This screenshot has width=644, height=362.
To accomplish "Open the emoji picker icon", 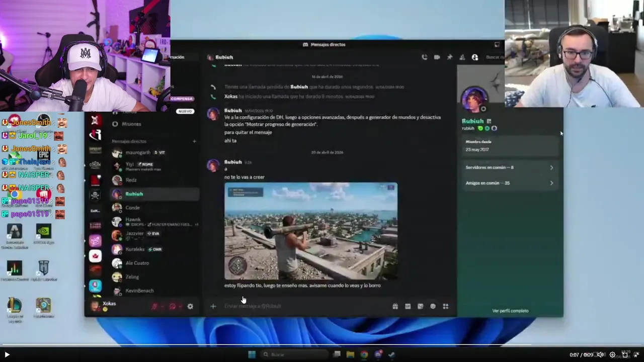I will click(433, 306).
